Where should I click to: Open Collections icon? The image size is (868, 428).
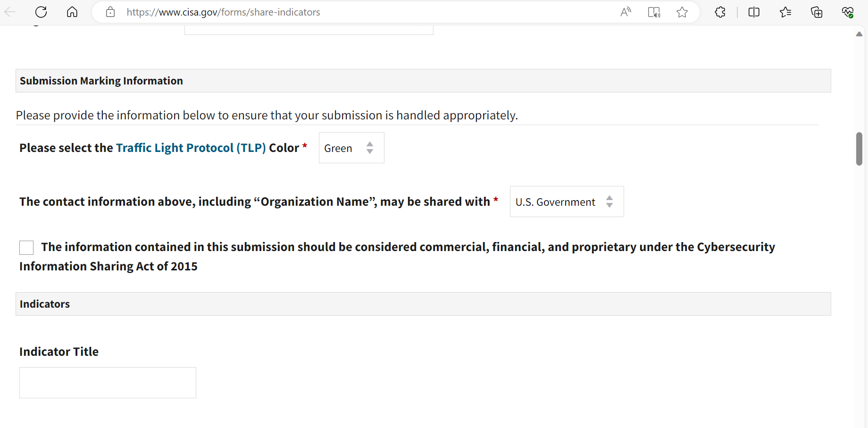(x=817, y=12)
